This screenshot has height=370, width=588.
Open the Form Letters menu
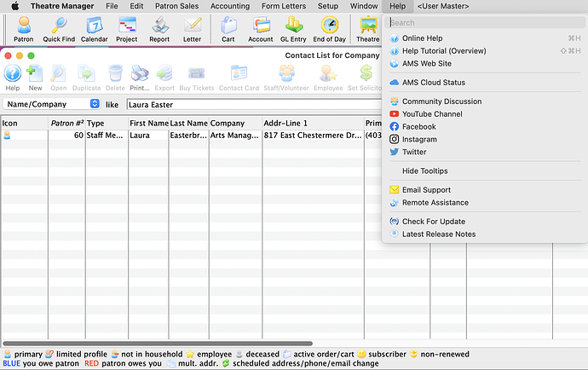(284, 6)
